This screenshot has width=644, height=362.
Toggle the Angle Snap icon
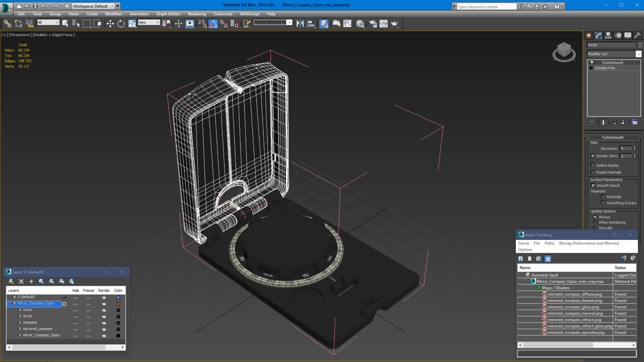[x=213, y=24]
